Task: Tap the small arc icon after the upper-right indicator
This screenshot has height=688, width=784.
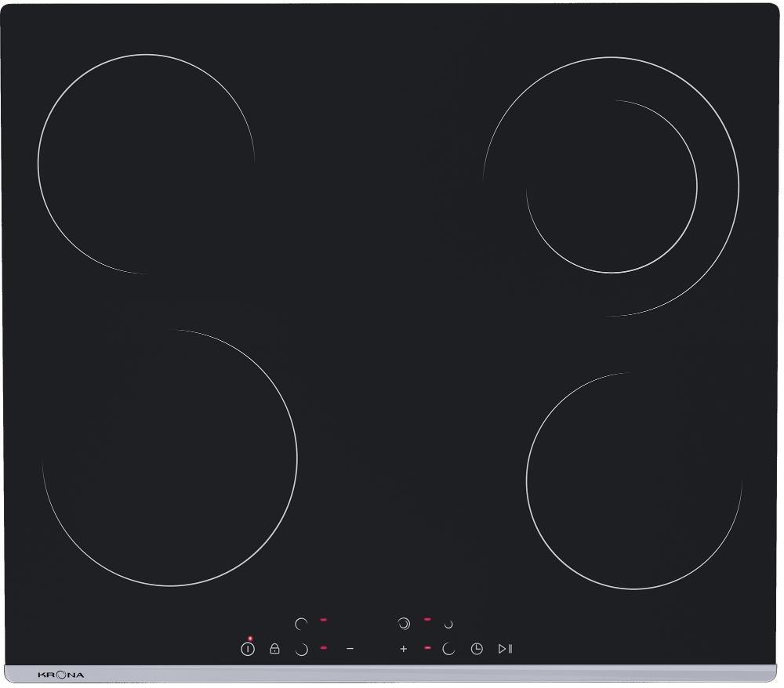Action: pos(448,625)
